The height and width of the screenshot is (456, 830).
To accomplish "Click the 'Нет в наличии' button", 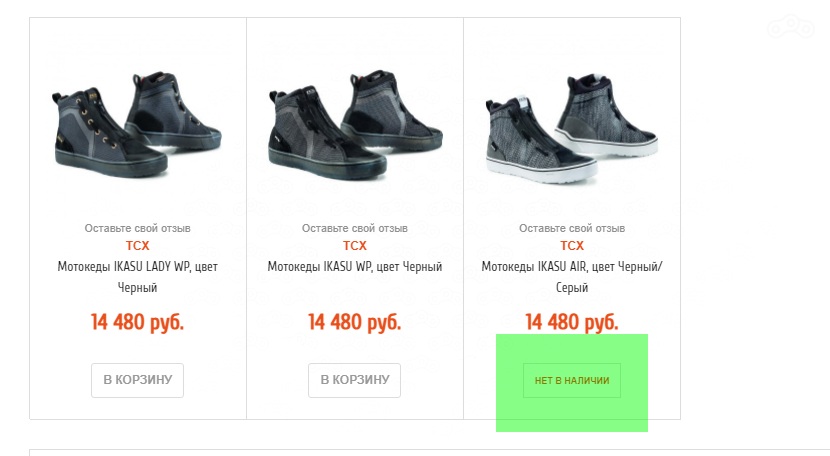I will (x=571, y=380).
